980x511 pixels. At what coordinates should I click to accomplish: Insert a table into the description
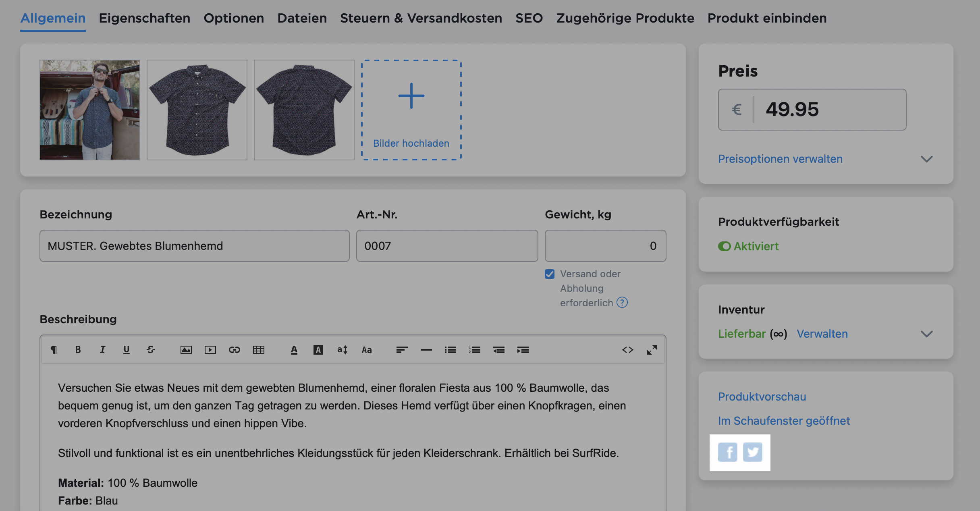259,350
